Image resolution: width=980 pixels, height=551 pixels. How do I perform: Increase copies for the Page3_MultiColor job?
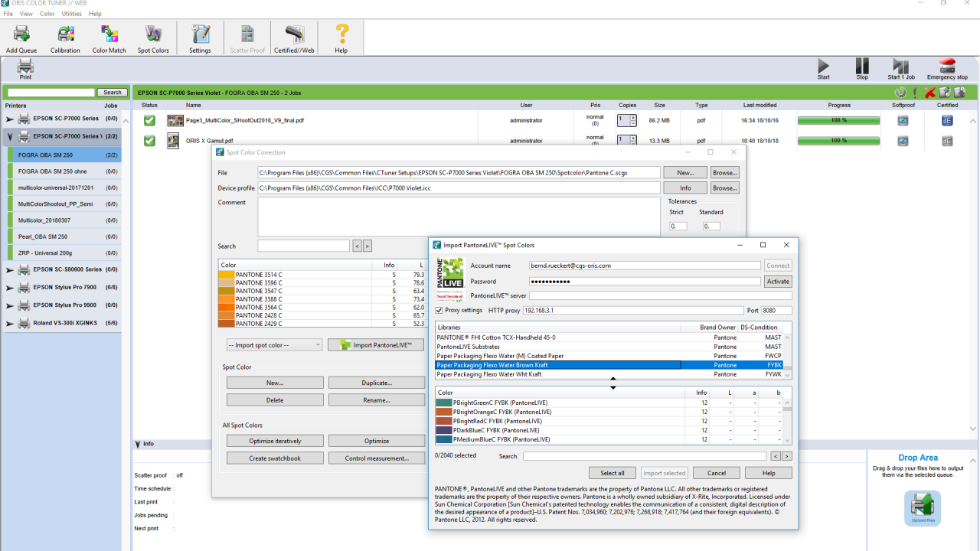[633, 117]
